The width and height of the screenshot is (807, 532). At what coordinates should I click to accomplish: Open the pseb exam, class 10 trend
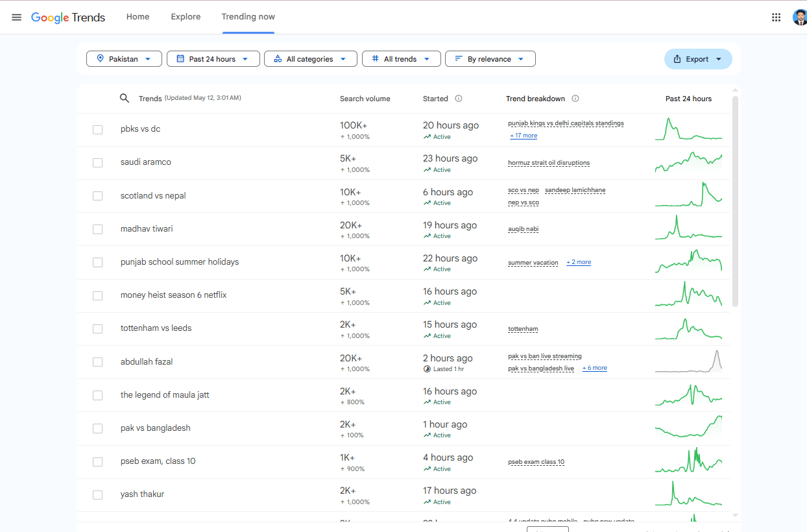point(158,461)
